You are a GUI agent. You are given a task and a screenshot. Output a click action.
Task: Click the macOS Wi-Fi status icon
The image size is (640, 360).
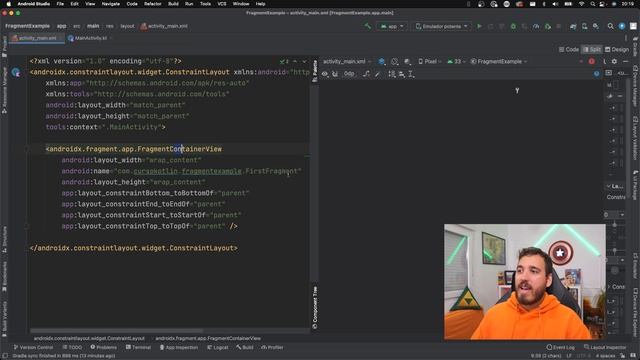(581, 4)
